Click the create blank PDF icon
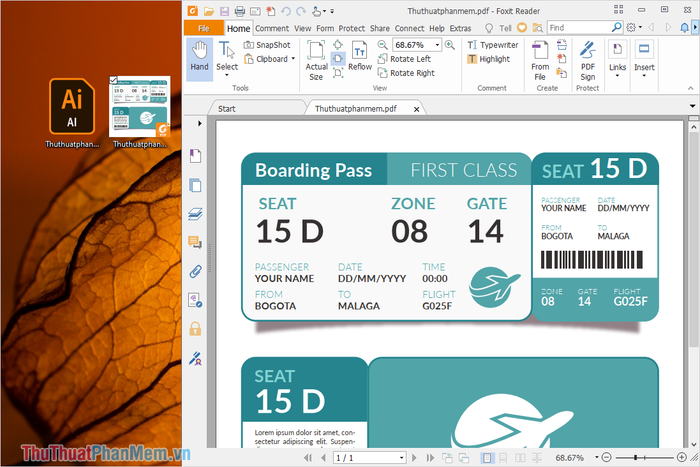 562,58
